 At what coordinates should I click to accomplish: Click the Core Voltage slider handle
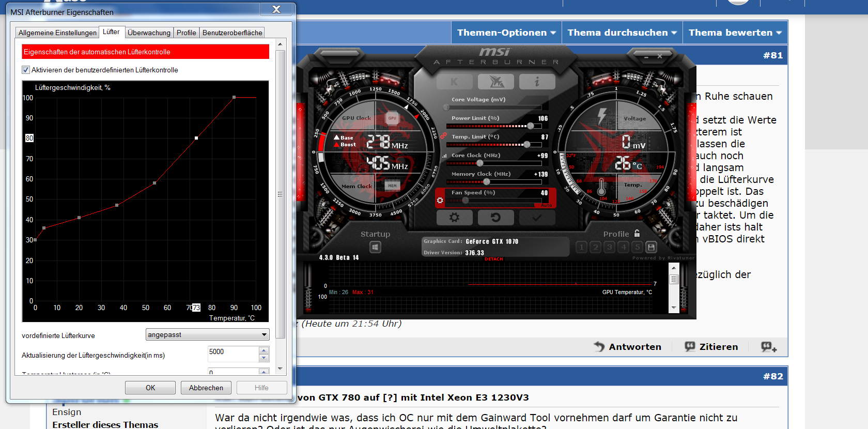point(447,107)
